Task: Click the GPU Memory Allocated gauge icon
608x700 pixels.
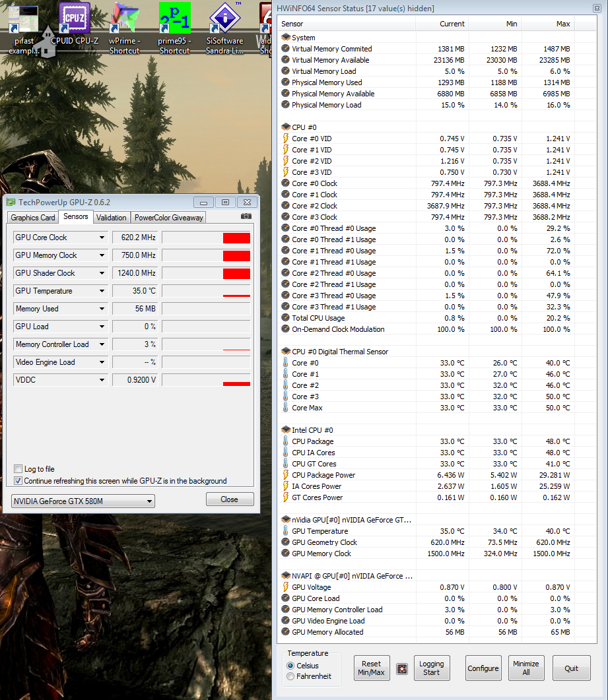Action: tap(285, 631)
